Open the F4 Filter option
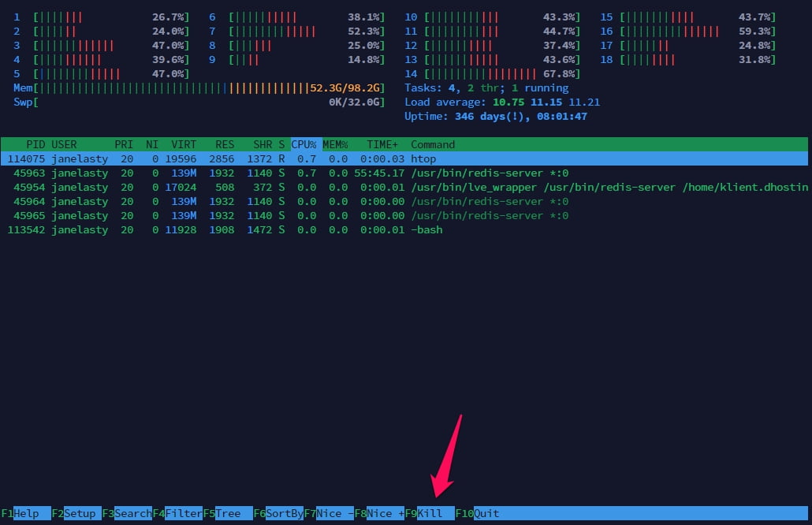This screenshot has height=525, width=812. [x=177, y=513]
